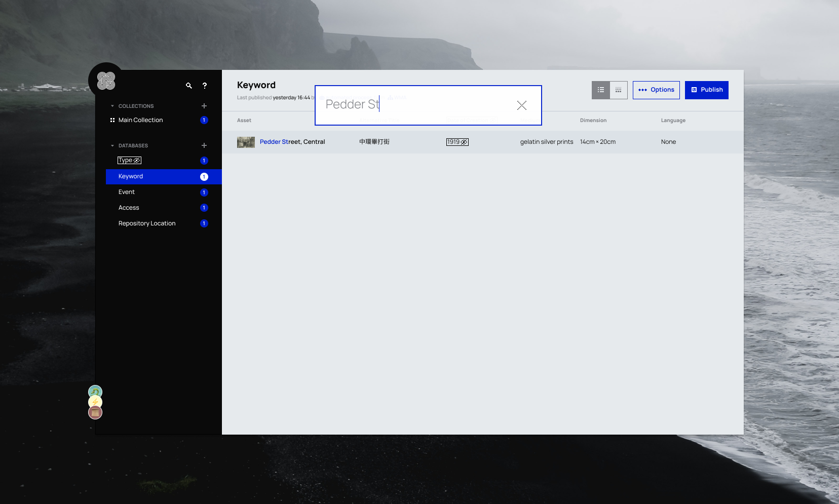Open the Access database

pyautogui.click(x=129, y=208)
